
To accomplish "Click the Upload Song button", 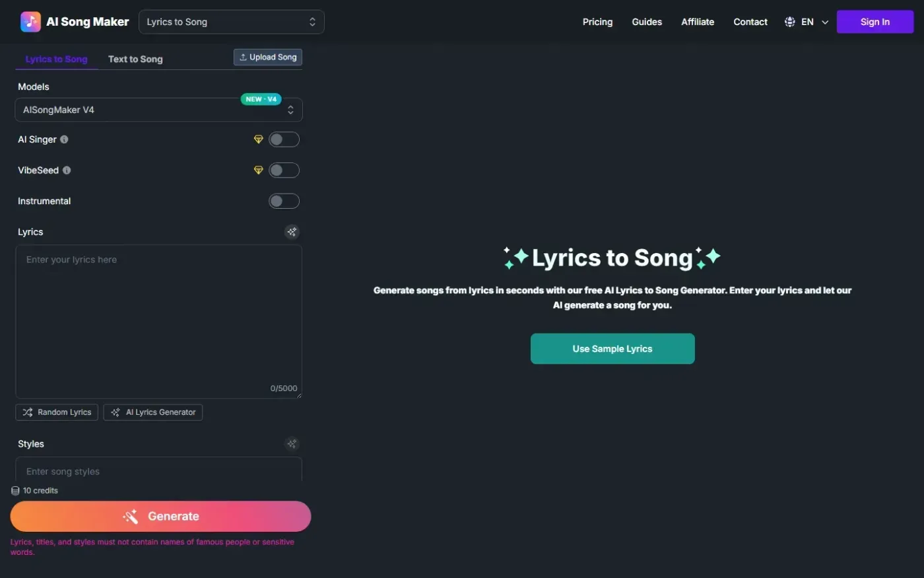I will [268, 57].
